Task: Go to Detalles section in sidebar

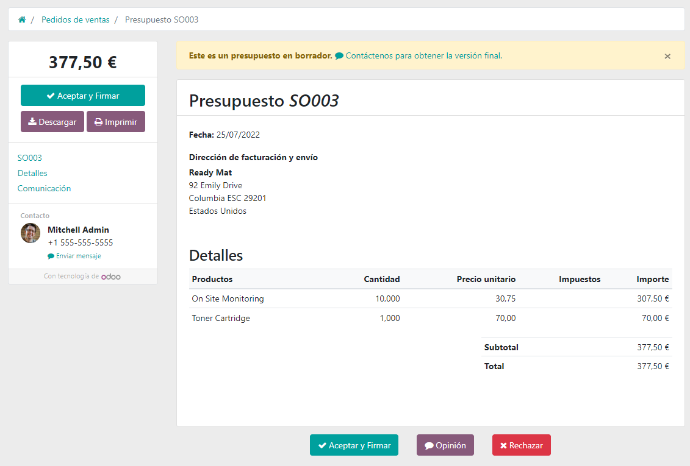Action: coord(32,173)
